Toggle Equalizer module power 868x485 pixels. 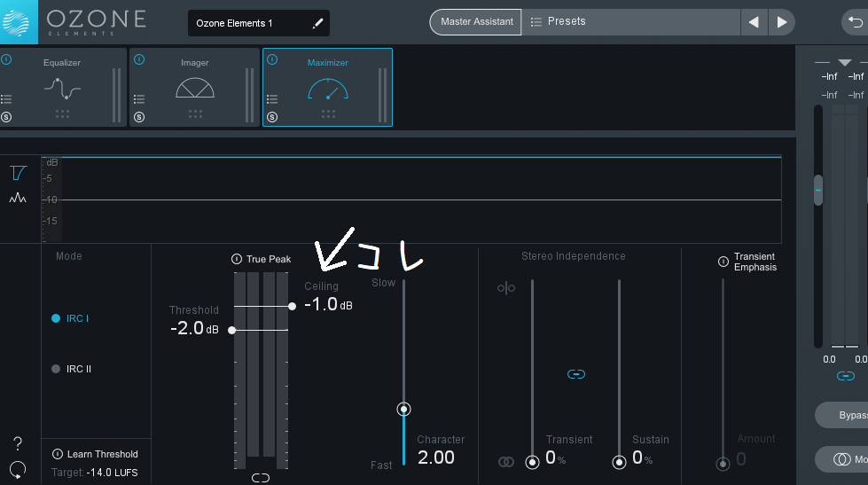pos(6,59)
